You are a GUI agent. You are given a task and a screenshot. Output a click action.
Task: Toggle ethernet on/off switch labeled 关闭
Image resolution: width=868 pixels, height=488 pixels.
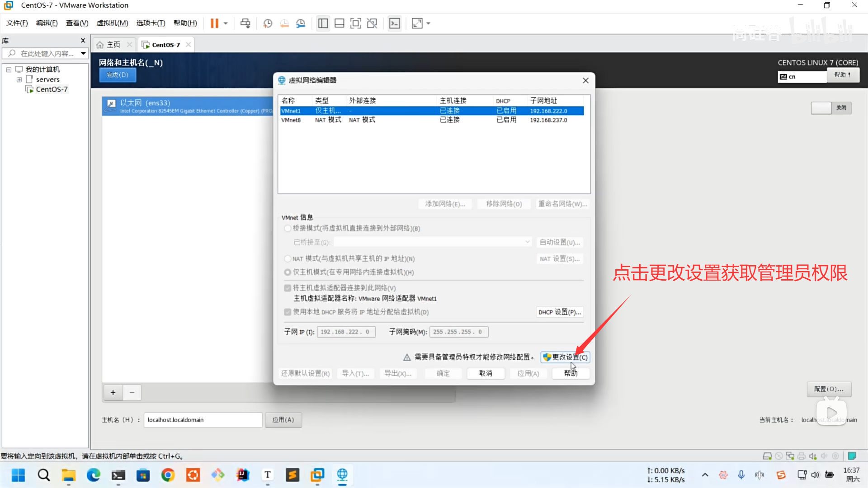831,108
